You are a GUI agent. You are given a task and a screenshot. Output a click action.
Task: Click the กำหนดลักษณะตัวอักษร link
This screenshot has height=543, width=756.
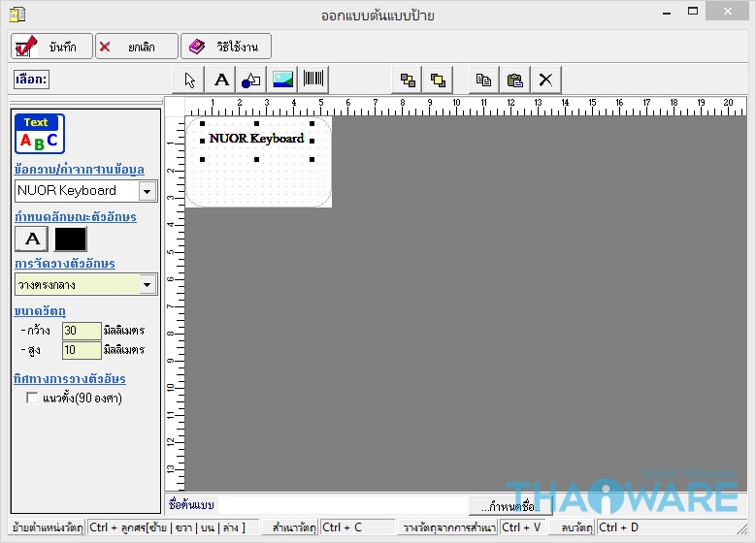[76, 217]
